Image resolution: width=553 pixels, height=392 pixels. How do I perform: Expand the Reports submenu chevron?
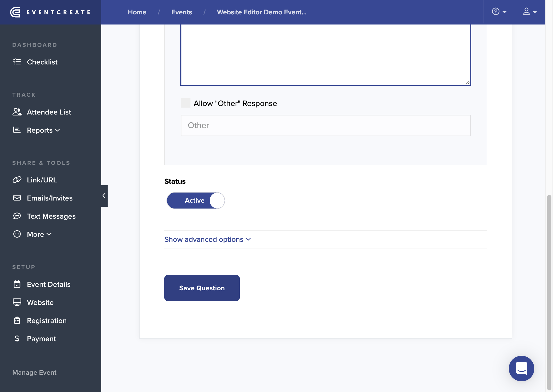58,130
